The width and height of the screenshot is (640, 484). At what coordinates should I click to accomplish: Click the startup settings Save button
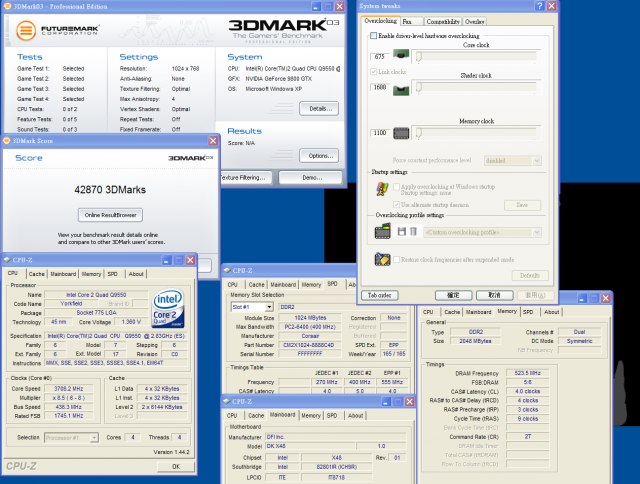pyautogui.click(x=522, y=205)
